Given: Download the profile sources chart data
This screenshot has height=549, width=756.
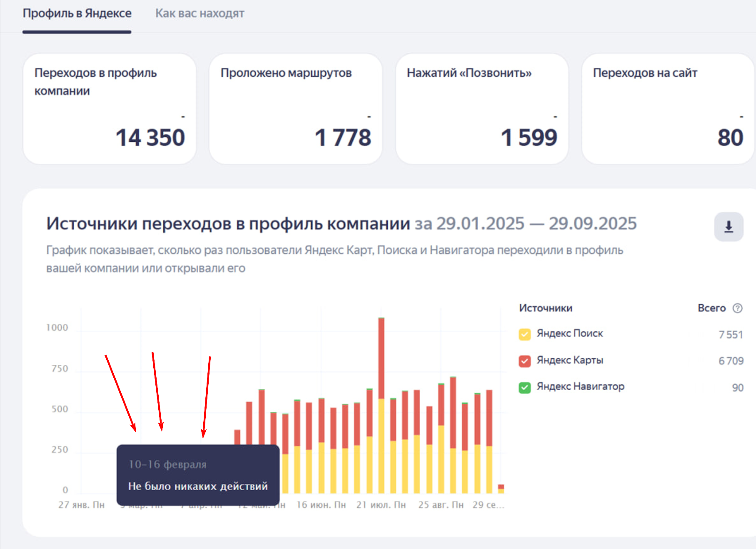Looking at the screenshot, I should tap(729, 227).
